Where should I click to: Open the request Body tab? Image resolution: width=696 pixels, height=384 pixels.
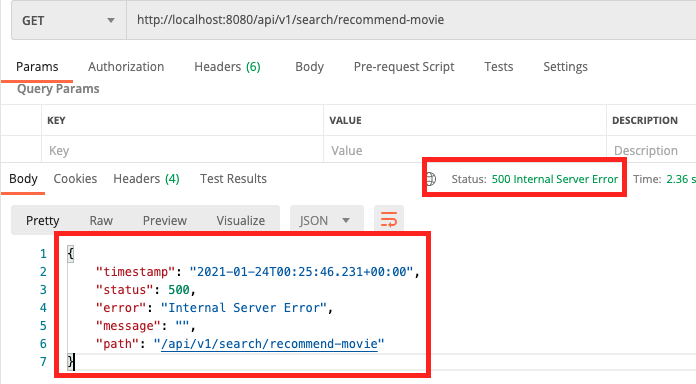[309, 67]
